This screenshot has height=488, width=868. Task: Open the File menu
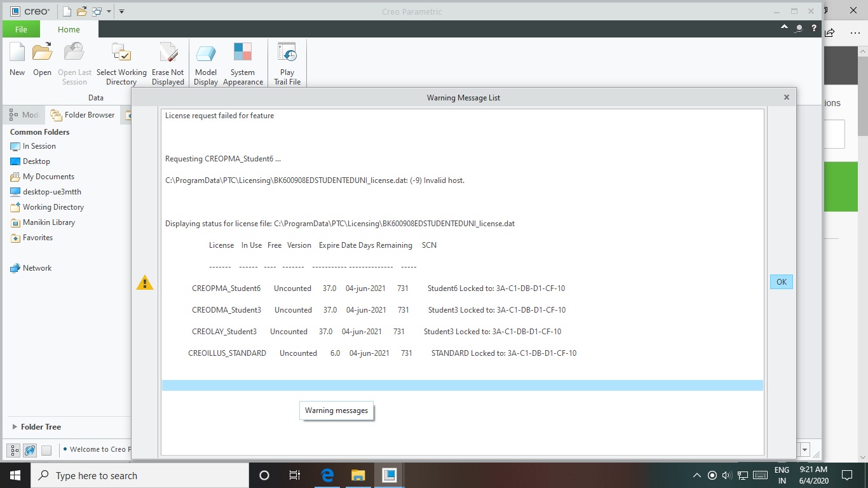pos(21,29)
